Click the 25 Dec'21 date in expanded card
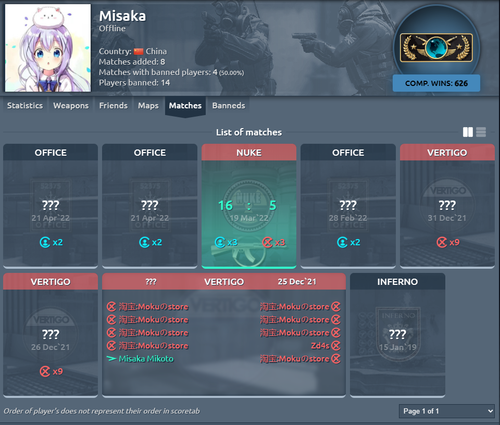500x425 pixels. [x=297, y=282]
